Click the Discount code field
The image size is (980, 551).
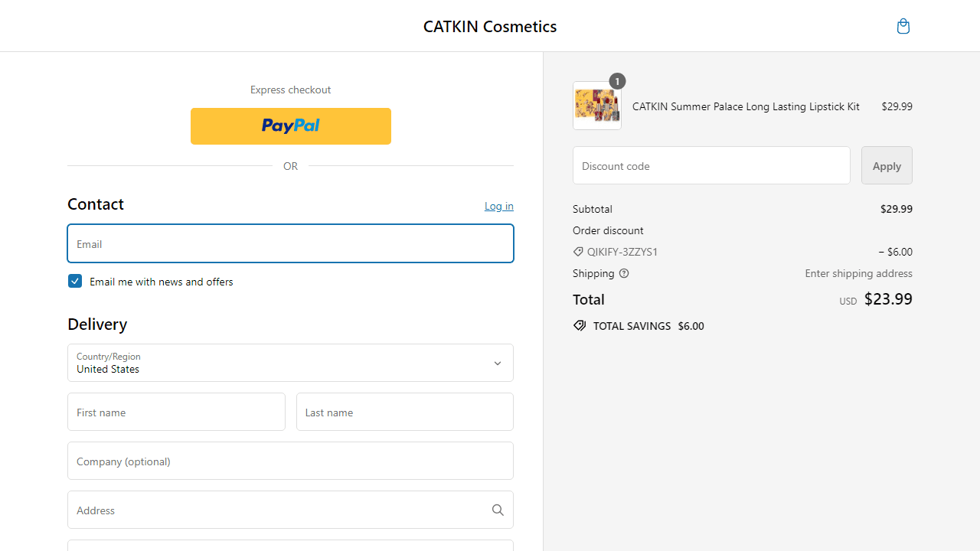tap(711, 165)
